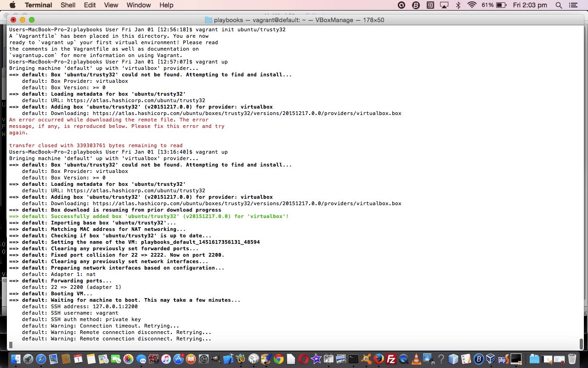The width and height of the screenshot is (588, 368).
Task: Launch Safari from the Dock
Action: point(41,359)
